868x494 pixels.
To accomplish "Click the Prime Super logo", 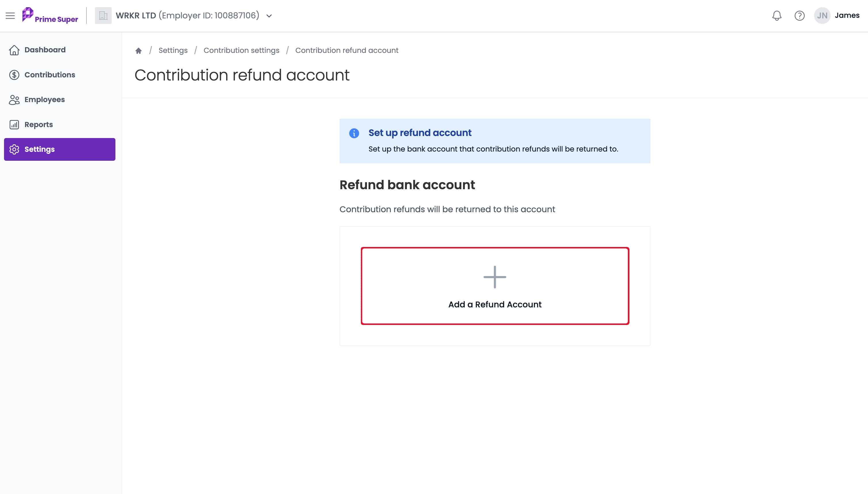I will pyautogui.click(x=50, y=16).
